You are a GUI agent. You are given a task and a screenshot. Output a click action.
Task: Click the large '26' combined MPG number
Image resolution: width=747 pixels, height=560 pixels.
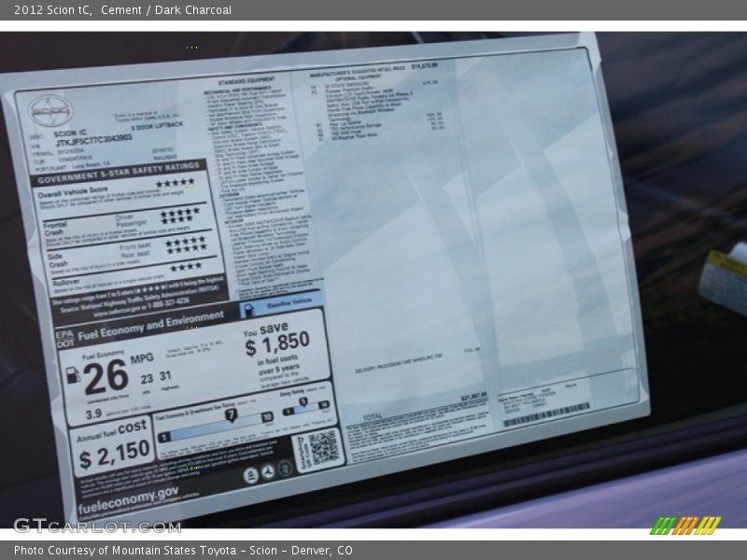click(106, 377)
